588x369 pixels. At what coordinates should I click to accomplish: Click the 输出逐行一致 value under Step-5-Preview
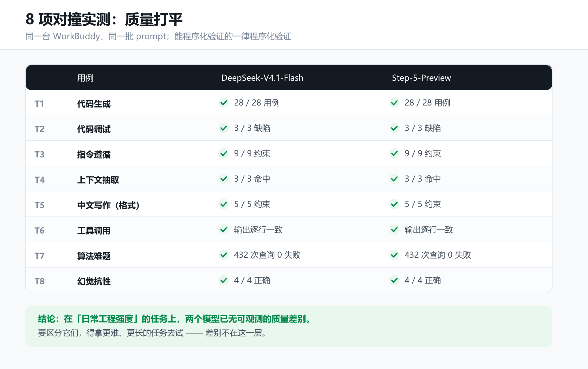click(429, 229)
